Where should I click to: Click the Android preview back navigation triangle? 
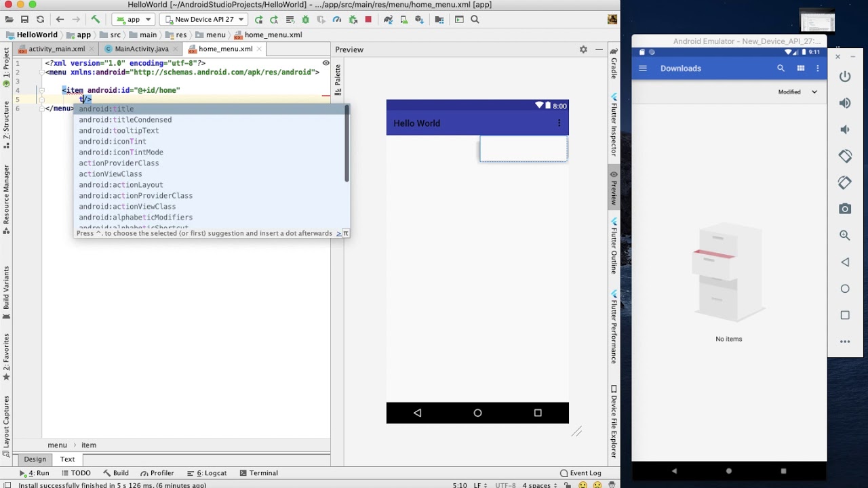pyautogui.click(x=417, y=413)
